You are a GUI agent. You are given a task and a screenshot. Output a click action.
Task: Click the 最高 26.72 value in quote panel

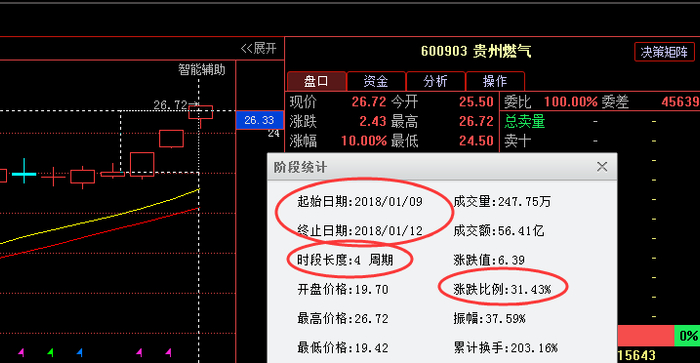coord(476,121)
